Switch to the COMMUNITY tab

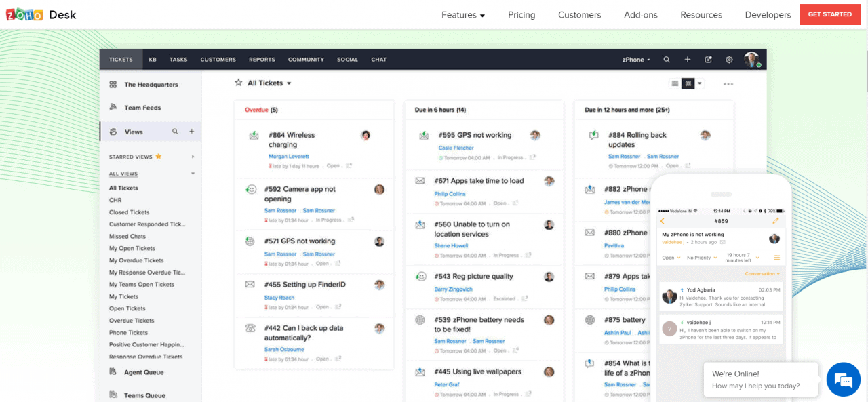coord(306,60)
